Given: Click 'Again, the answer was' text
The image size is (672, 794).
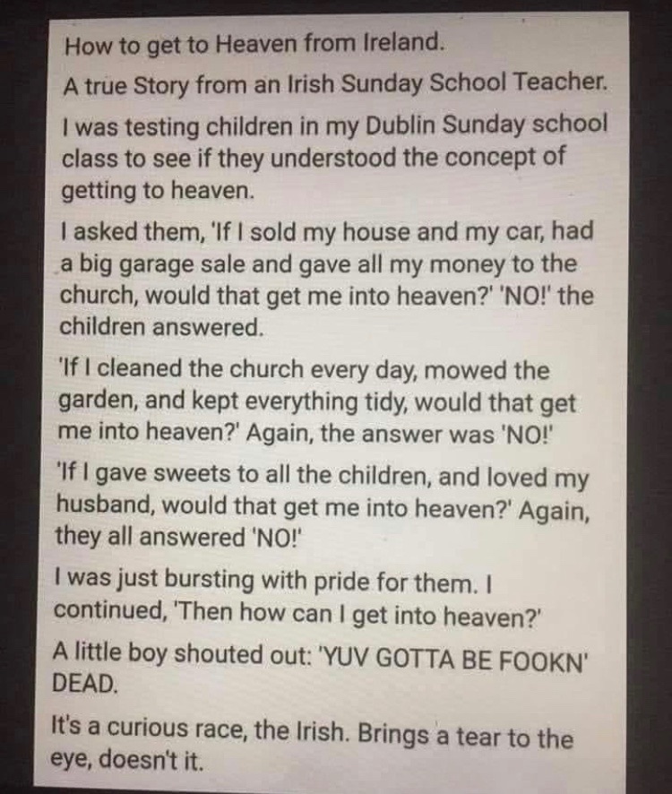Looking at the screenshot, I should pos(370,434).
